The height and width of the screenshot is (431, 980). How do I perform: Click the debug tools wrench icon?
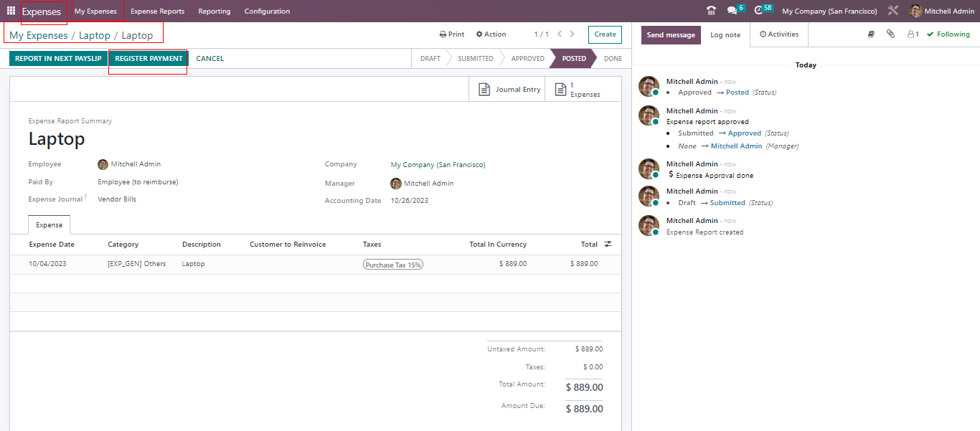892,11
